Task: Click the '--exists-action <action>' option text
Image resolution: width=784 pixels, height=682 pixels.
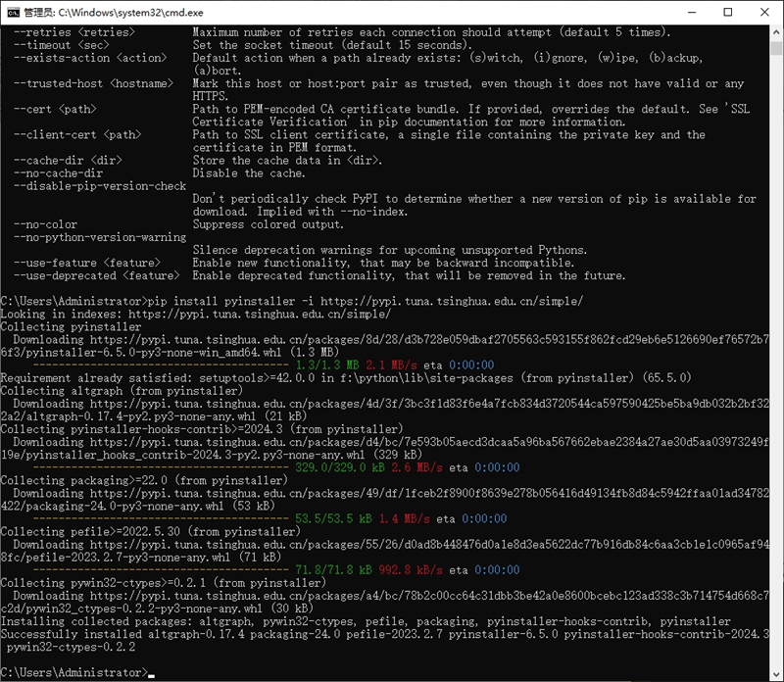Action: (x=90, y=58)
